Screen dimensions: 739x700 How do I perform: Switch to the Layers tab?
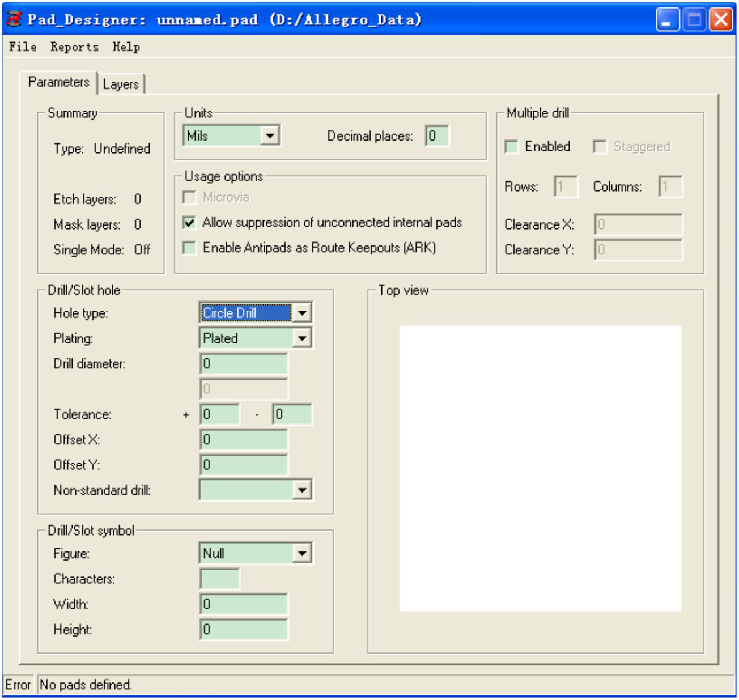pyautogui.click(x=121, y=84)
